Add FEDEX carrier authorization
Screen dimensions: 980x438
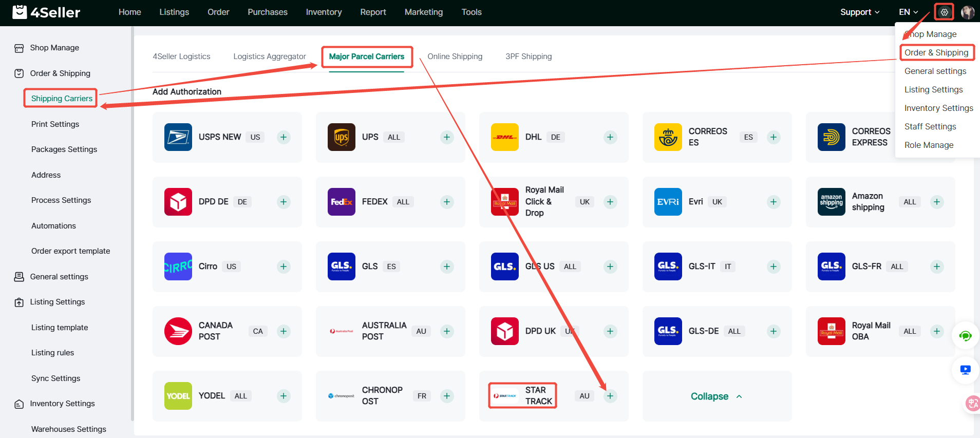point(447,202)
